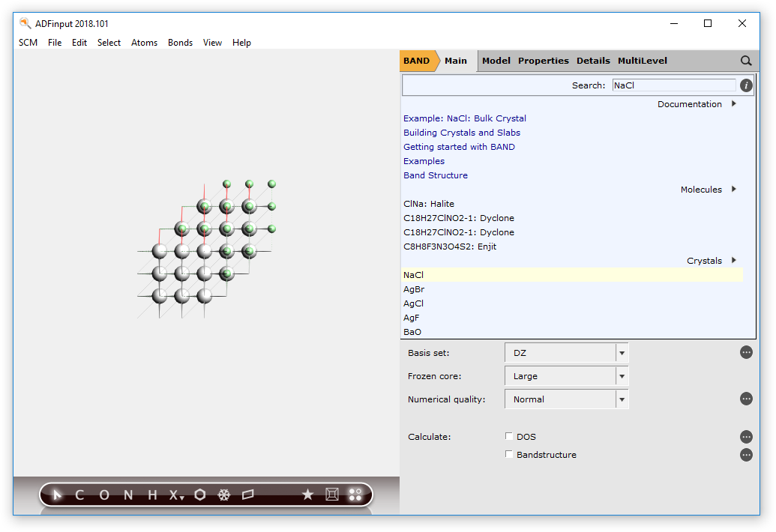
Task: Click the Crystals section heading
Action: [x=704, y=261]
